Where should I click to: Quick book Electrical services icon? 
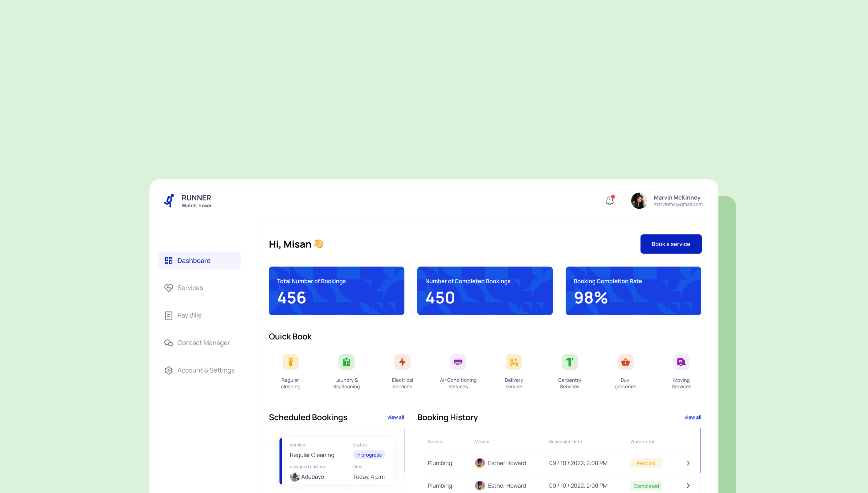click(x=402, y=362)
